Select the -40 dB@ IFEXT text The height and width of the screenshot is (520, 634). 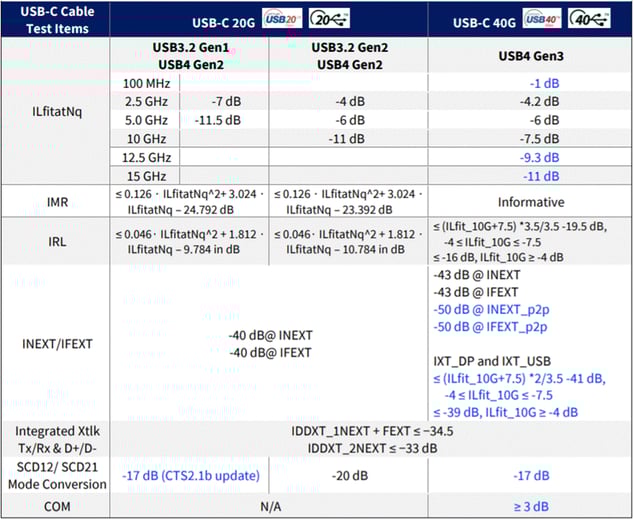pos(271,353)
